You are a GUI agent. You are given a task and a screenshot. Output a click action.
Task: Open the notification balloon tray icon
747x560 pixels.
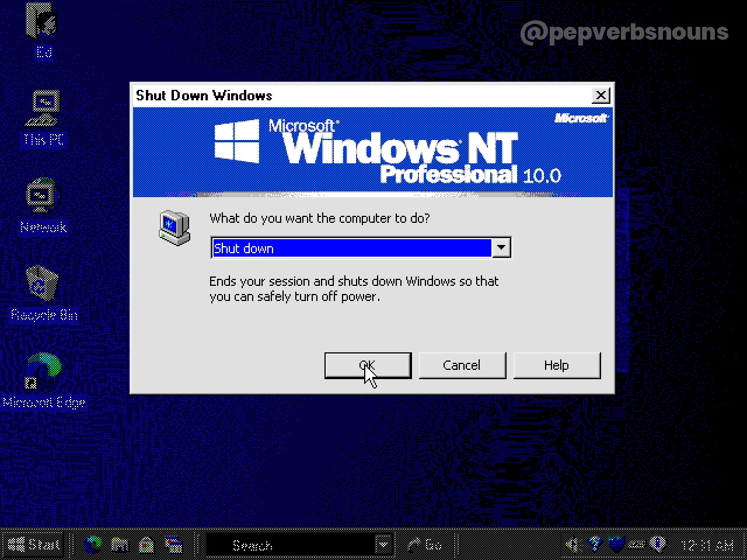tap(658, 545)
